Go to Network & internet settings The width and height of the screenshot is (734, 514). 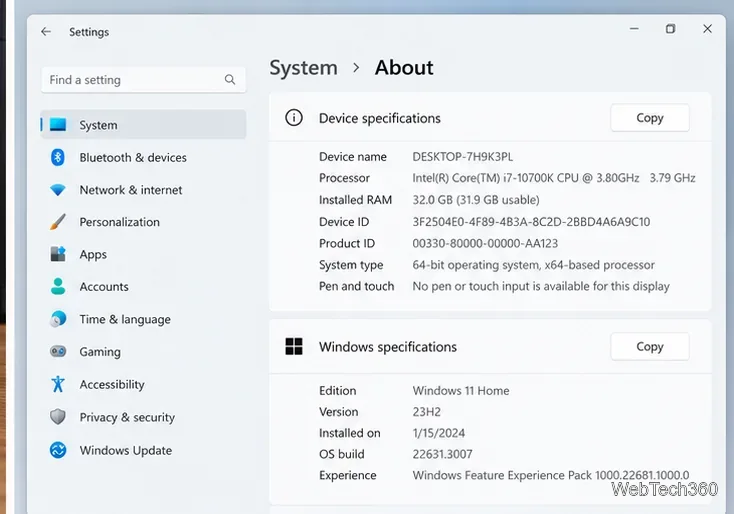click(x=131, y=190)
